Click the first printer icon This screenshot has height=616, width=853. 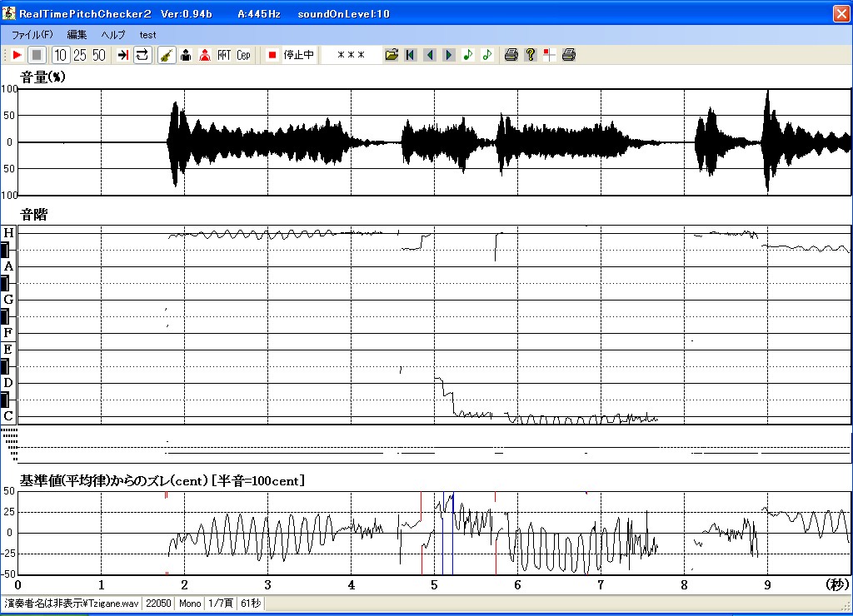coord(511,55)
